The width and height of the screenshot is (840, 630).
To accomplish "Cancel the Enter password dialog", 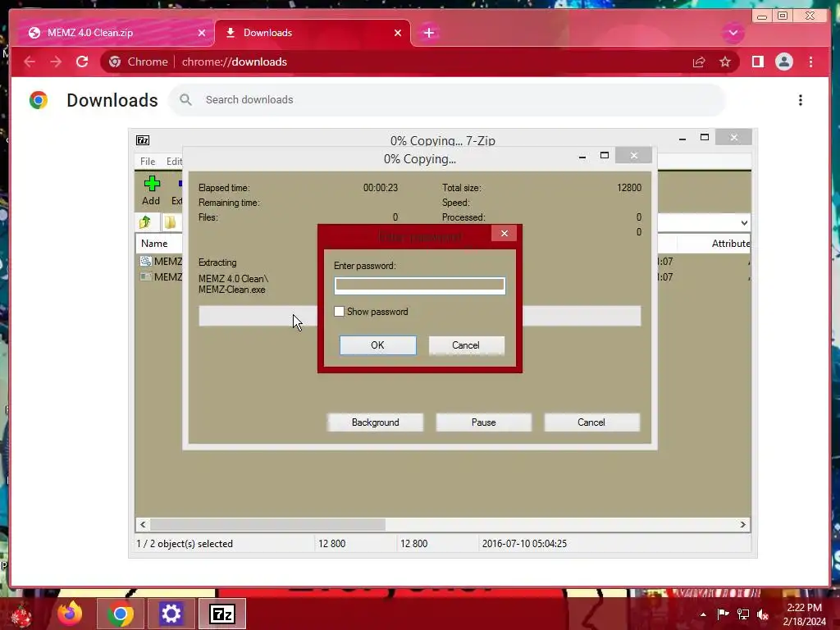I will tap(466, 345).
